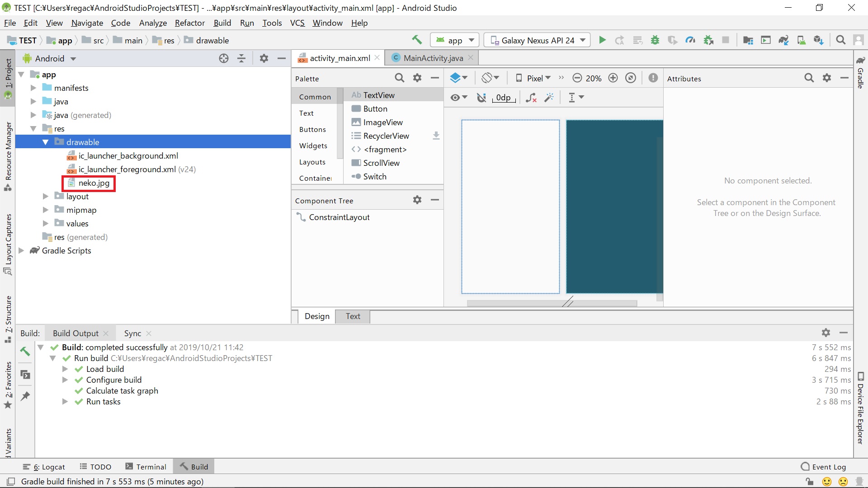Viewport: 868px width, 488px height.
Task: Toggle View Options eye menu in designer
Action: [x=459, y=98]
